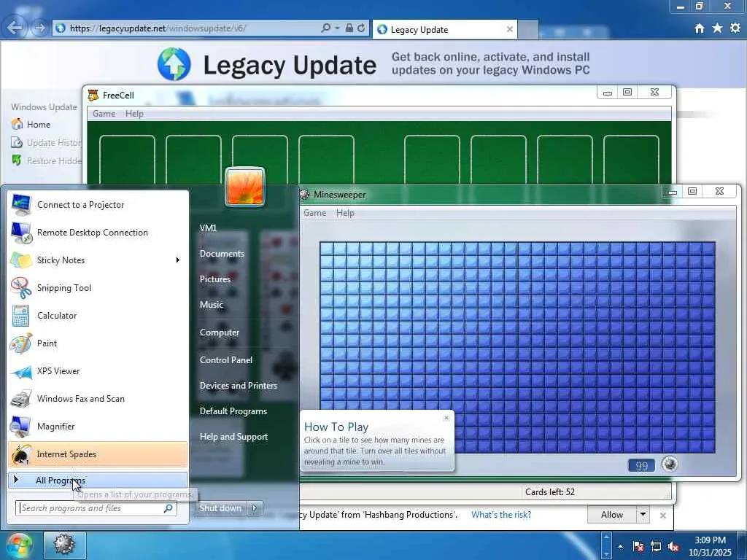Click the mine icon beside the mine counter
This screenshot has width=747, height=560.
pos(670,464)
